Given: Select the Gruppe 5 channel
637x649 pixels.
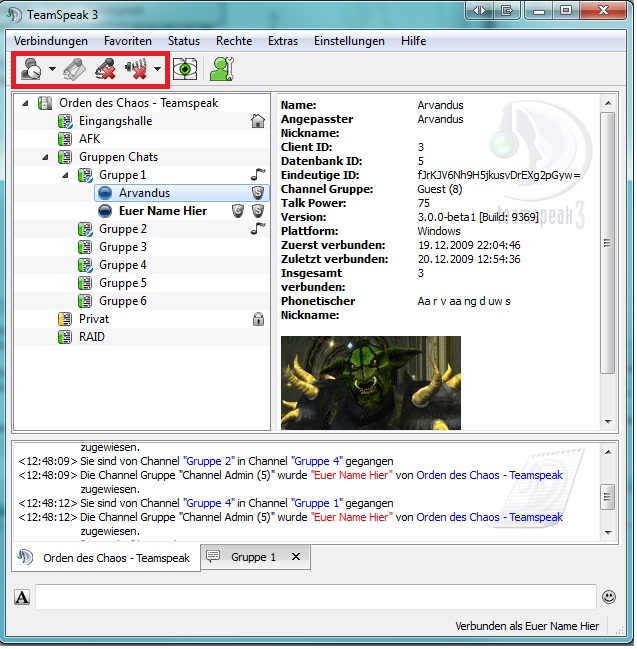Looking at the screenshot, I should pos(123,283).
